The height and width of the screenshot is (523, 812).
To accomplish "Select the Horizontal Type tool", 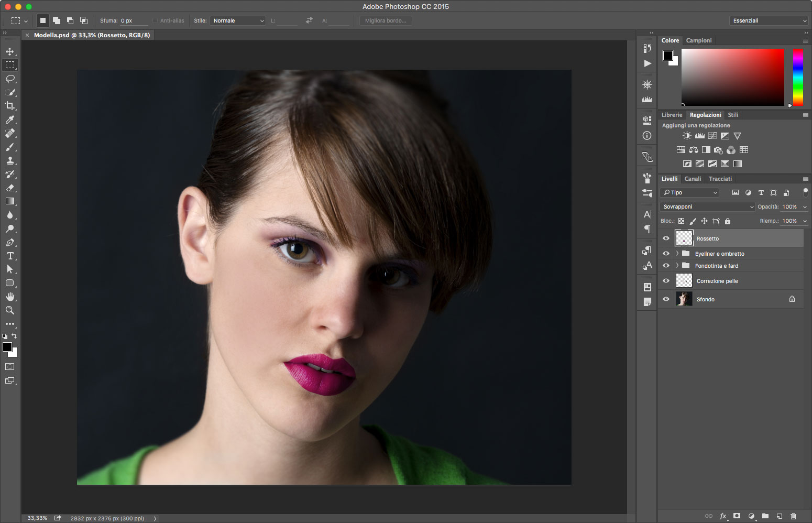I will coord(10,256).
